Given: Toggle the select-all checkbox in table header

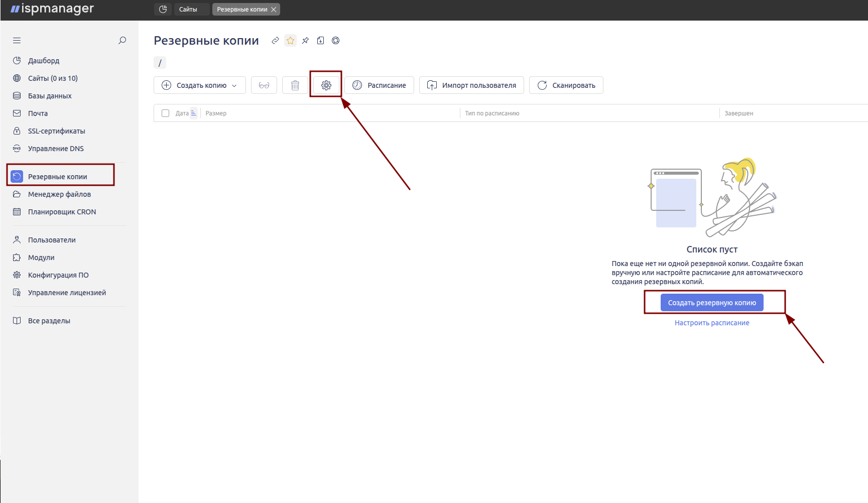Looking at the screenshot, I should (x=165, y=113).
